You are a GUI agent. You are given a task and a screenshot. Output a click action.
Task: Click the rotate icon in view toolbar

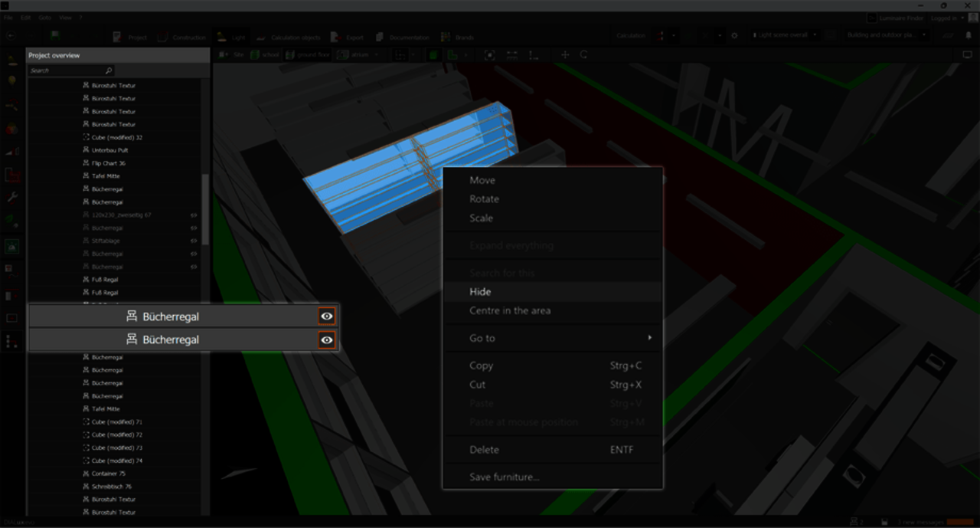pos(583,55)
